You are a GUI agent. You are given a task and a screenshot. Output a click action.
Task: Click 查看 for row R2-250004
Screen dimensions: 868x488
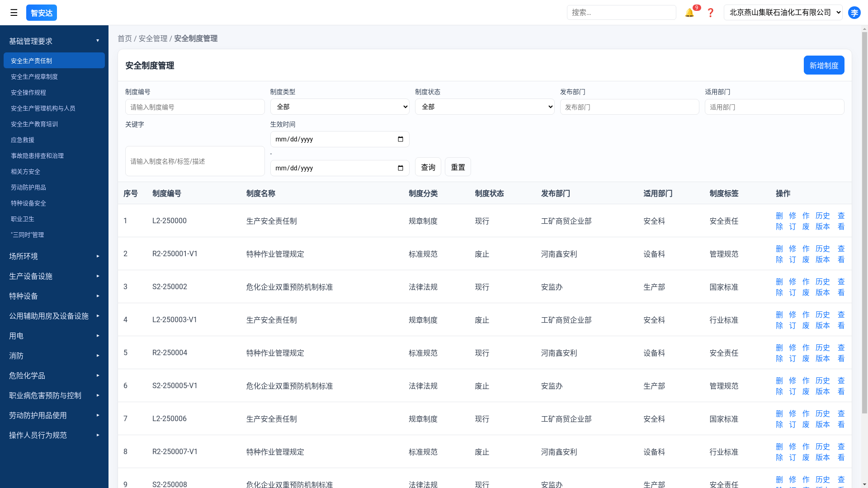point(841,353)
